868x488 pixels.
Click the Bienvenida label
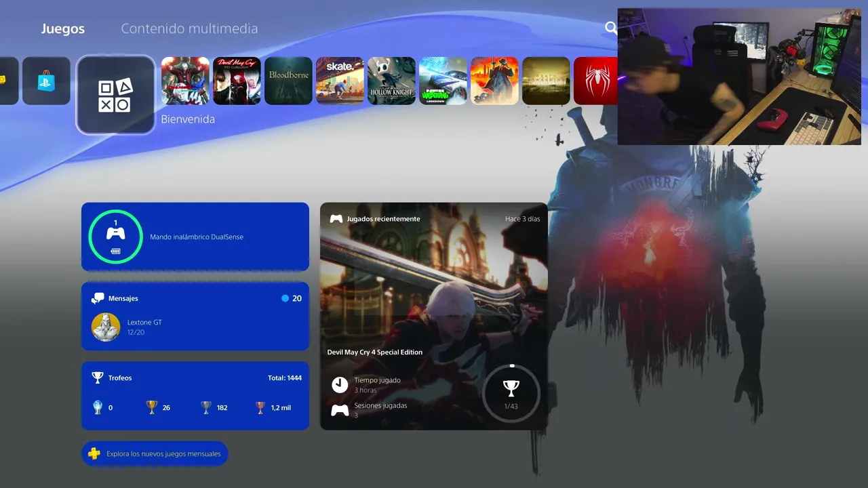188,119
